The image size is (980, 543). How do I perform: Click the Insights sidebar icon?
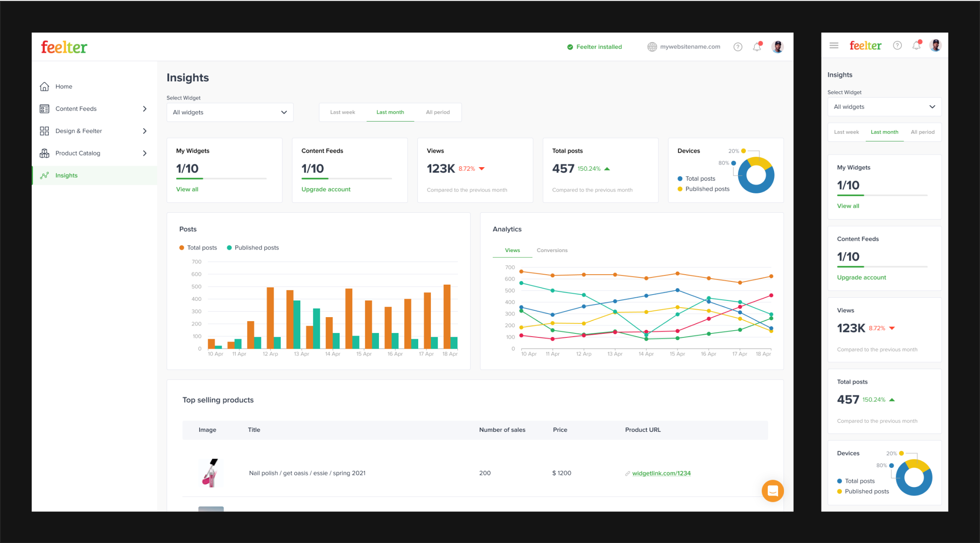click(45, 174)
